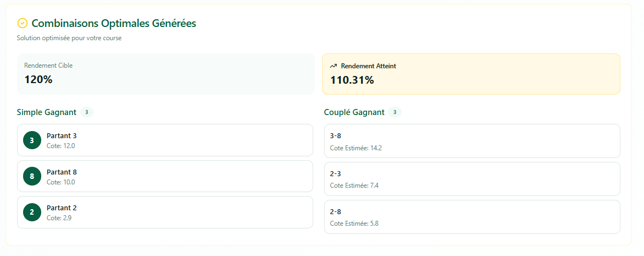Click the Simple Gagnant section heading
Viewport: 644px width, 256px height.
(47, 112)
